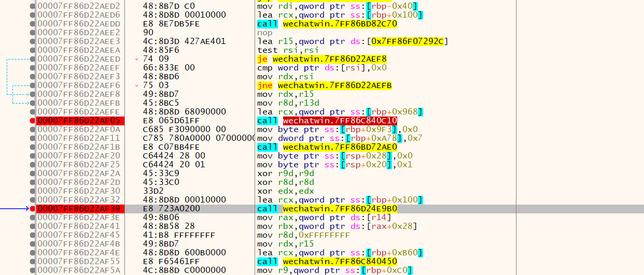644x275 pixels.
Task: Toggle breakpoint dot beside 00007FF86D22AF3E
Action: pyautogui.click(x=33, y=218)
